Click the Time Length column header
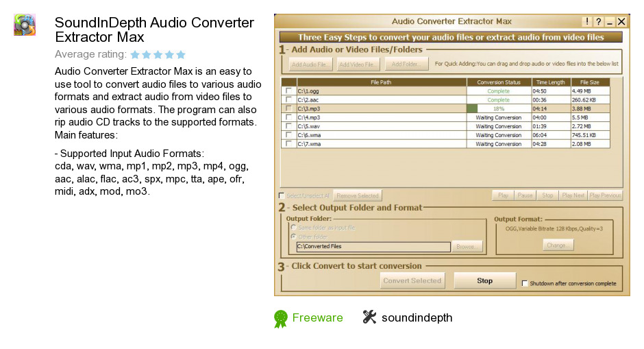The image size is (644, 349). (551, 82)
